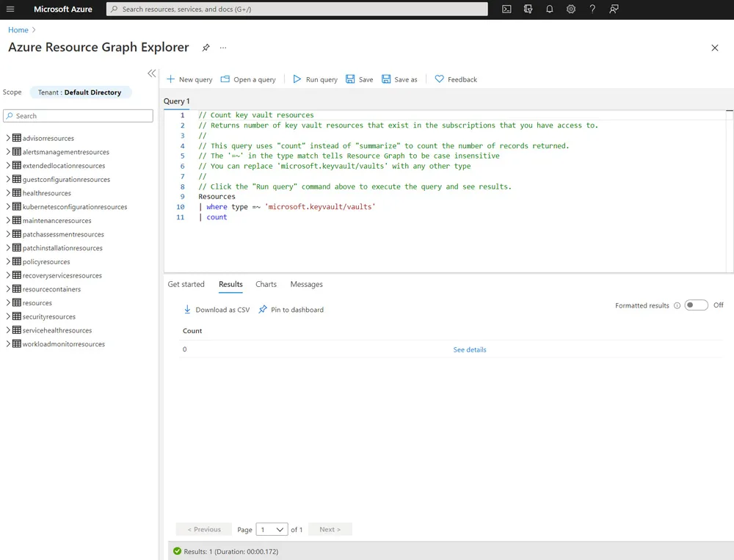Screen dimensions: 734x560
Task: Start a New query
Action: 189,79
